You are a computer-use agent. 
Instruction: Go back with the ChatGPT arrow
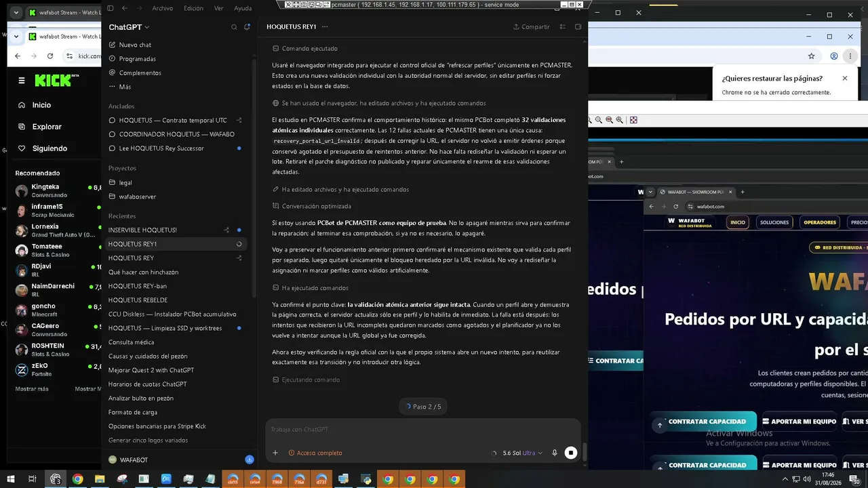(125, 8)
